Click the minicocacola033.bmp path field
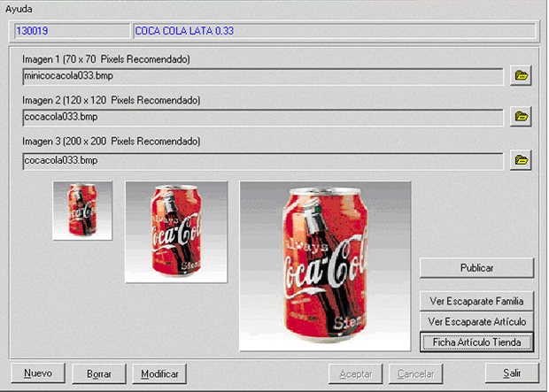This screenshot has height=392, width=549. pyautogui.click(x=263, y=77)
